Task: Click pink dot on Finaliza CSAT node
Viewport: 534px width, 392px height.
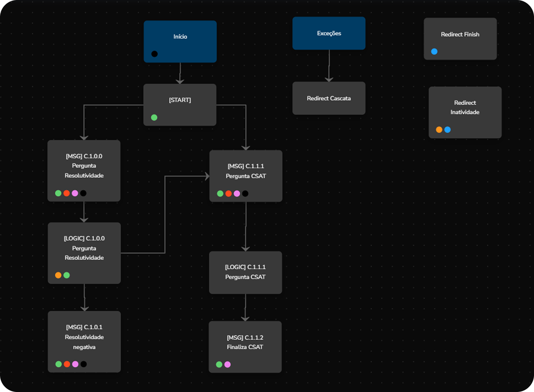Action: click(x=227, y=365)
